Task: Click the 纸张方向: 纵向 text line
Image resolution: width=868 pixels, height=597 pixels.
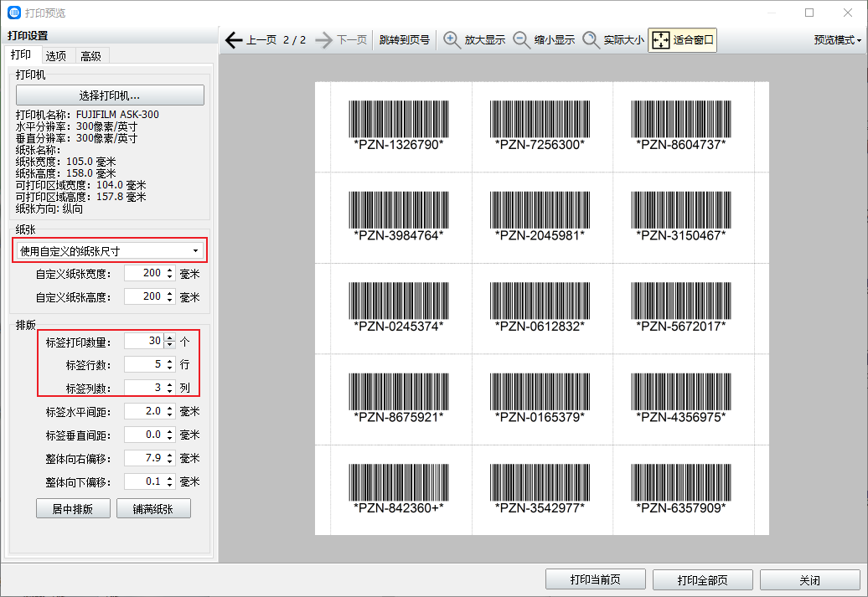Action: point(49,208)
